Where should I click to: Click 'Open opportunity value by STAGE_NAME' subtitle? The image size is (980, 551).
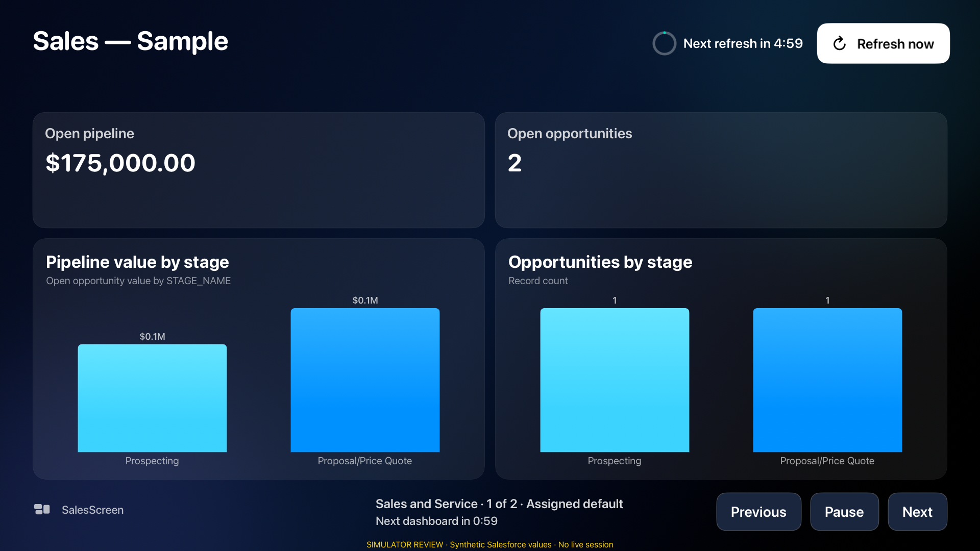(x=138, y=281)
